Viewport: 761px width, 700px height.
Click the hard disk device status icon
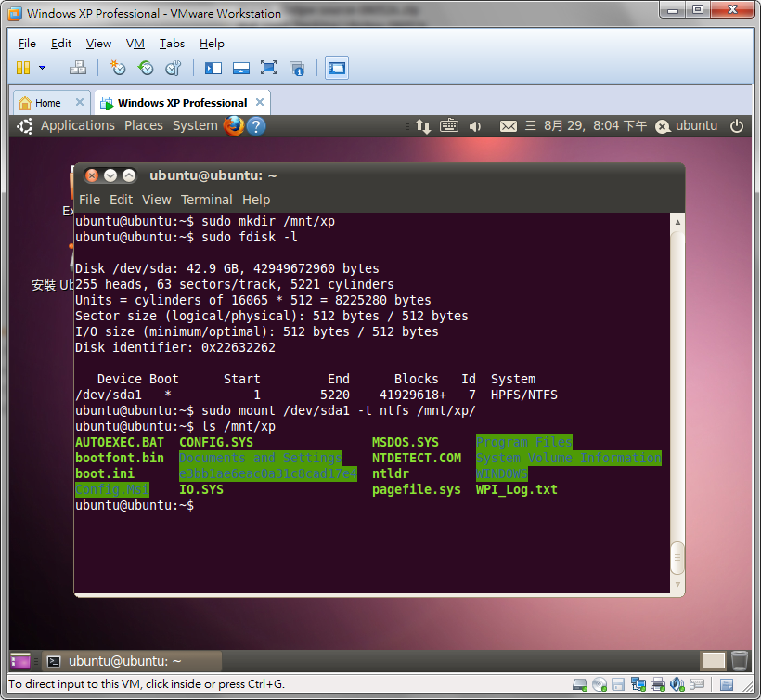579,684
